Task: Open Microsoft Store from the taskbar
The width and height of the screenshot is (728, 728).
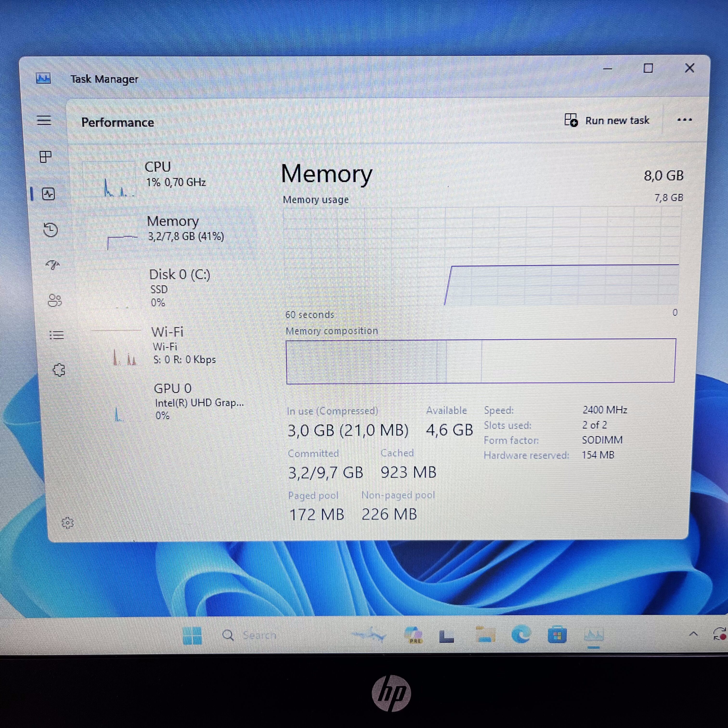Action: 557,635
